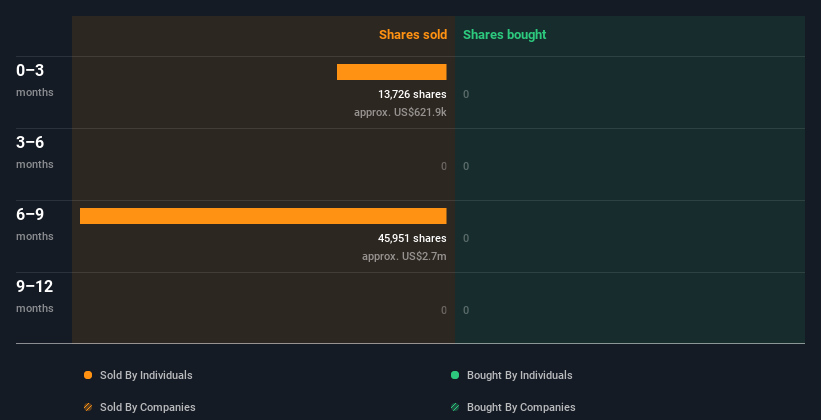Click the approx. US$621.9k amount text
This screenshot has height=420, width=821.
click(x=400, y=112)
